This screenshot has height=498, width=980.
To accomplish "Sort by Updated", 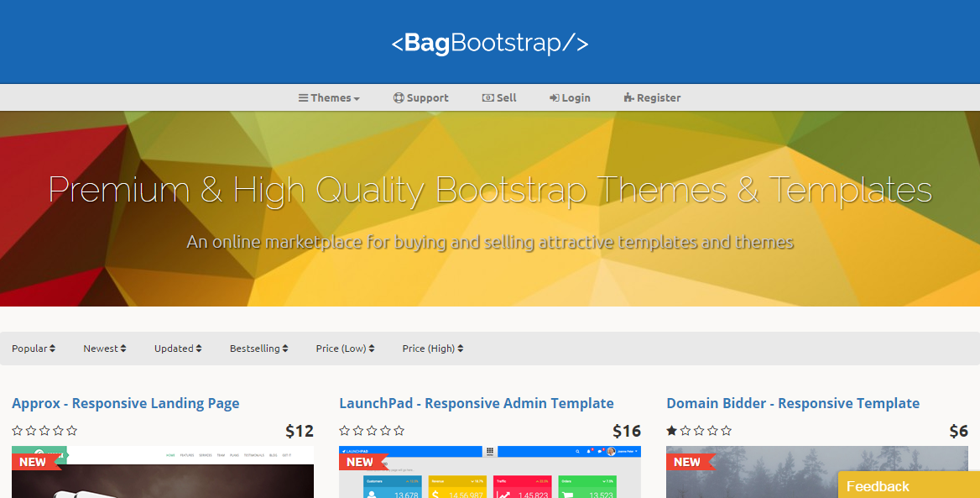I will click(x=177, y=349).
